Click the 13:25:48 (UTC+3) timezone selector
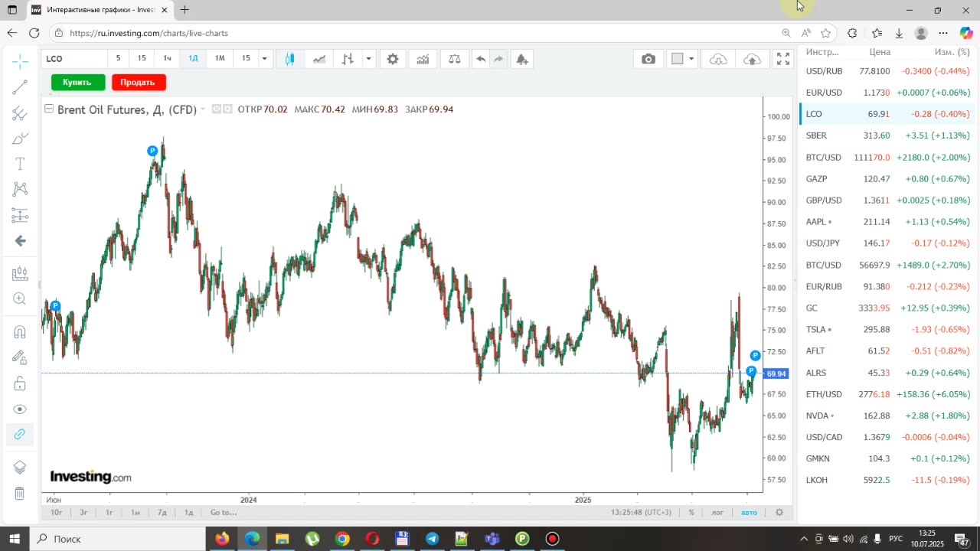980x551 pixels. coord(642,513)
